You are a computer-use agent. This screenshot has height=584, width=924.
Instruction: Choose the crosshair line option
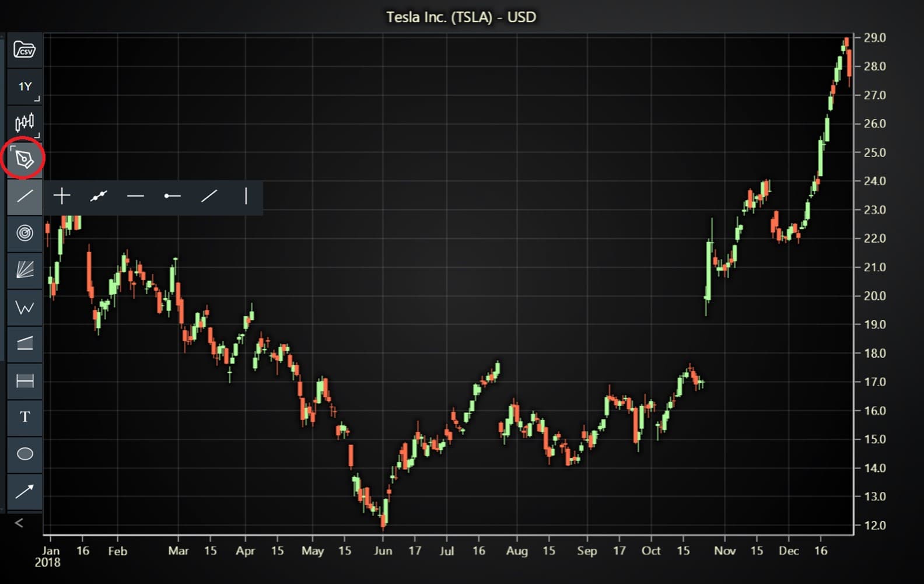(x=62, y=196)
